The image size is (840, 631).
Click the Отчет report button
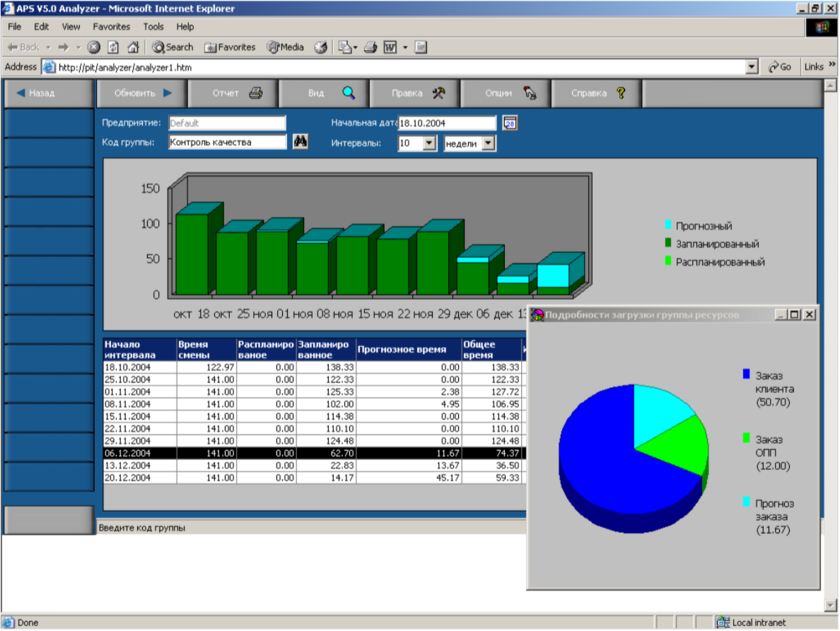click(236, 93)
